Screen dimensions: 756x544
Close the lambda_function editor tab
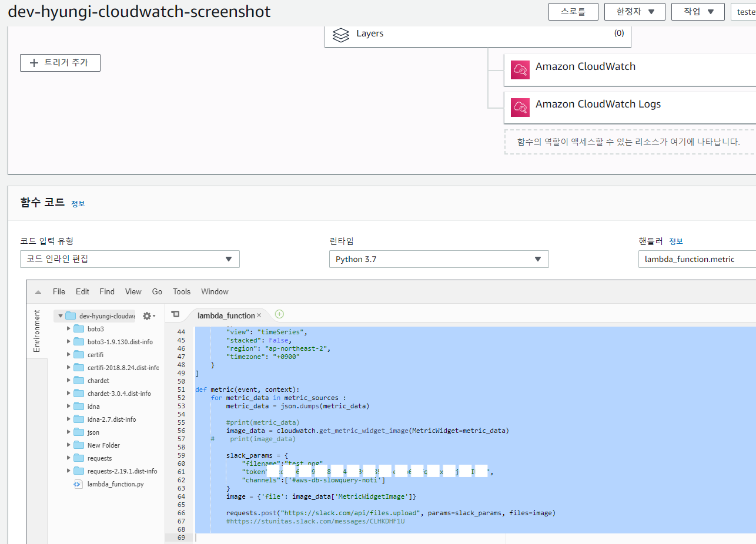pyautogui.click(x=259, y=315)
